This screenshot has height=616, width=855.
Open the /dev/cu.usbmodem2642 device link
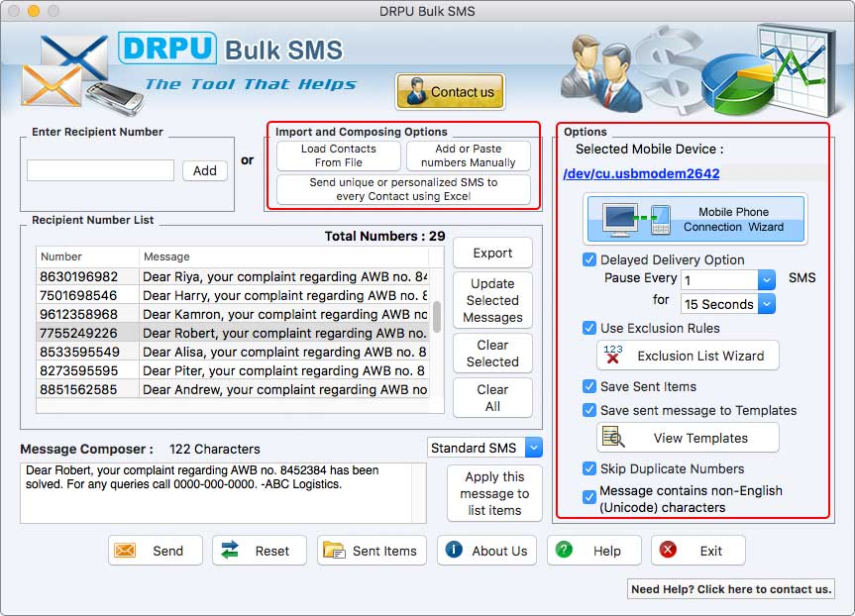click(641, 173)
